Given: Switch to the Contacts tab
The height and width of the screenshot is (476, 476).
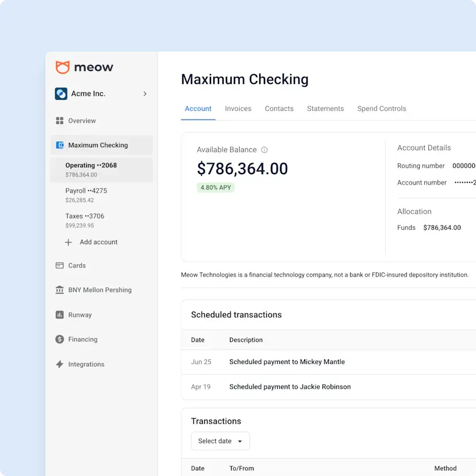Looking at the screenshot, I should 279,109.
